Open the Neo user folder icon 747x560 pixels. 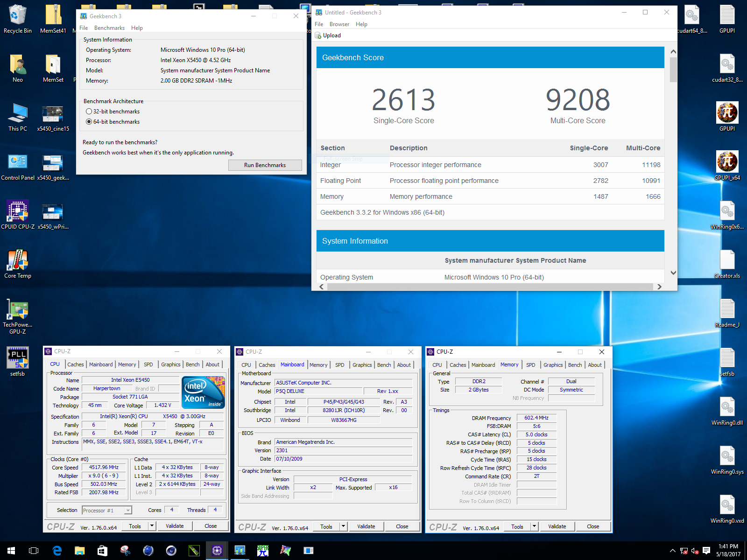coord(18,69)
